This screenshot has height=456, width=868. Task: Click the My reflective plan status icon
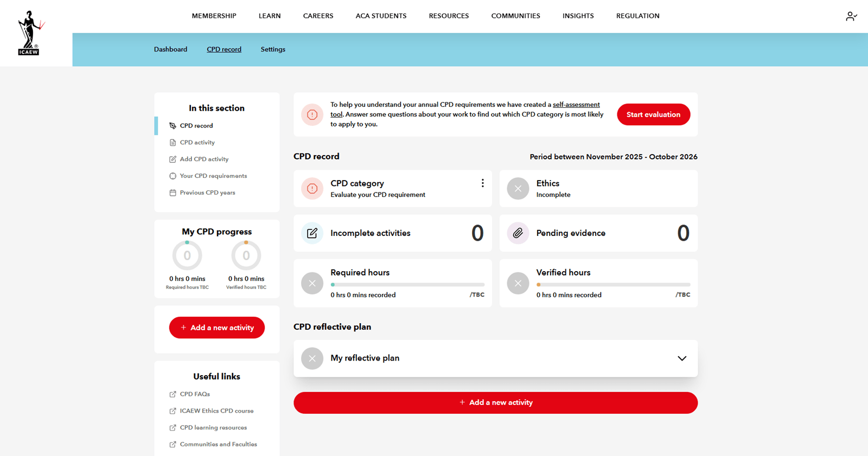[x=312, y=358]
